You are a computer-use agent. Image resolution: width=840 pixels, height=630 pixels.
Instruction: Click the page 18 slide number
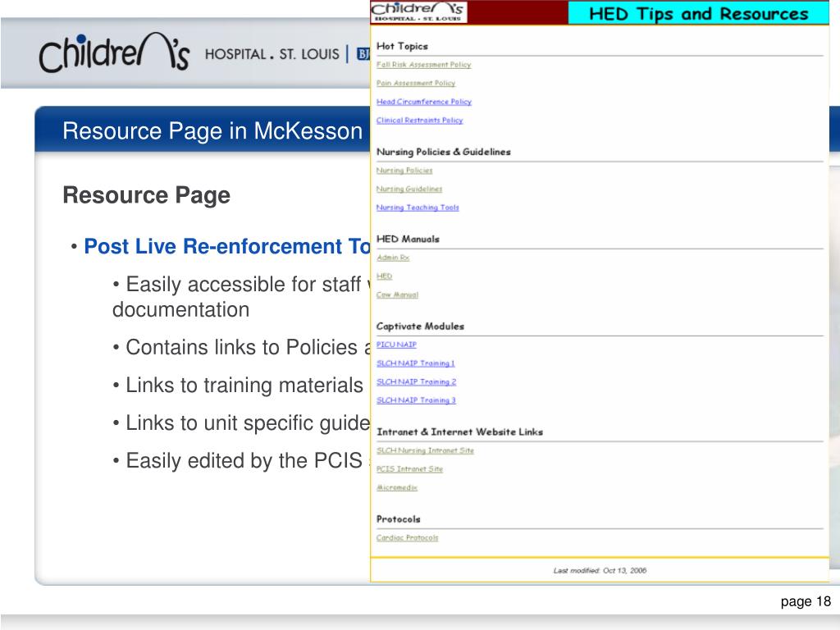coord(806,601)
